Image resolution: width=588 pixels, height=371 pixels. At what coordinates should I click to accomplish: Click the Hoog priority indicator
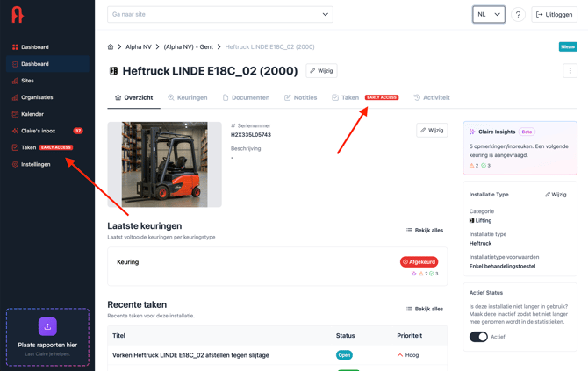coord(408,355)
